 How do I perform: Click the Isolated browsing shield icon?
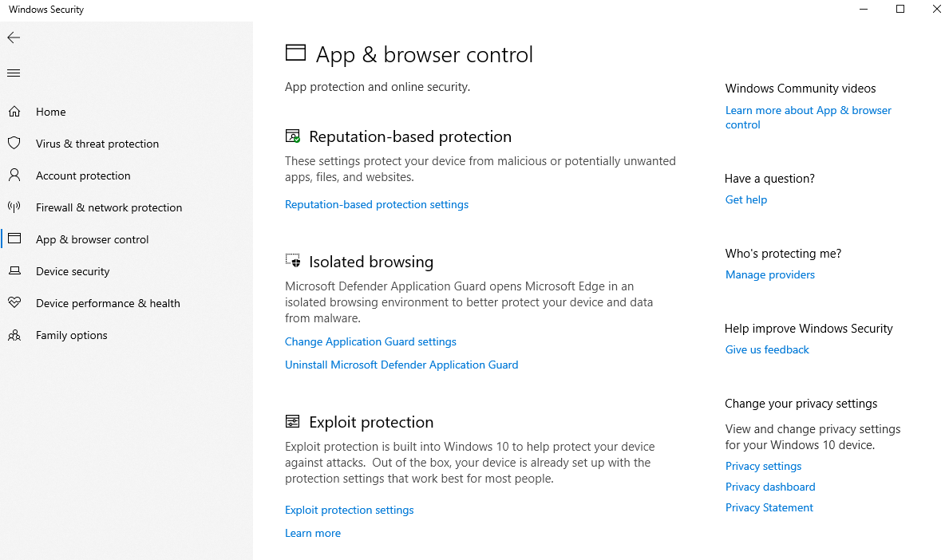click(292, 261)
